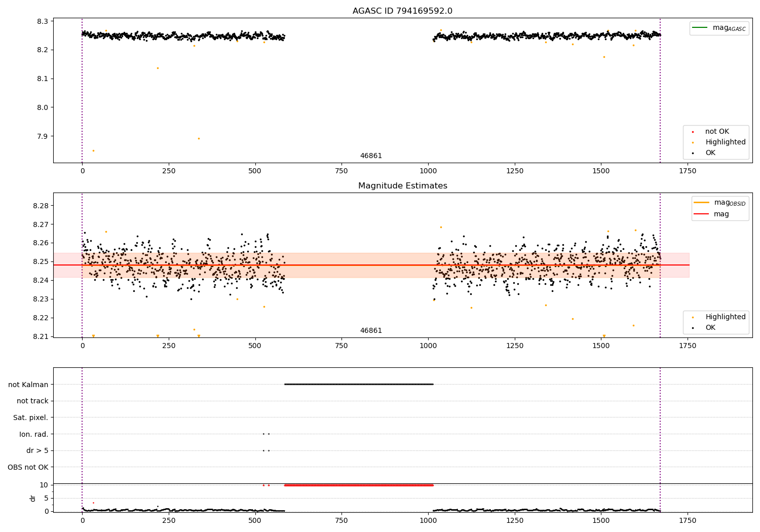
Task: Click the red band at dr equals 10
Action: pyautogui.click(x=359, y=485)
